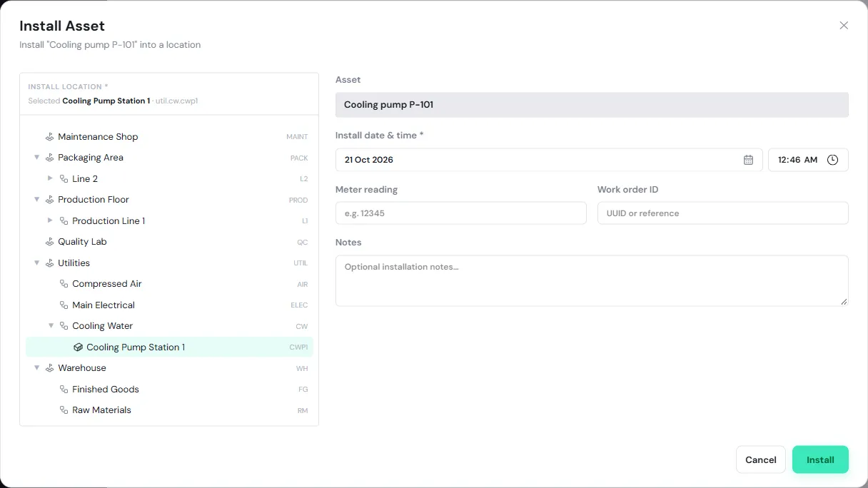Collapse the Utilities tree node

pos(36,263)
